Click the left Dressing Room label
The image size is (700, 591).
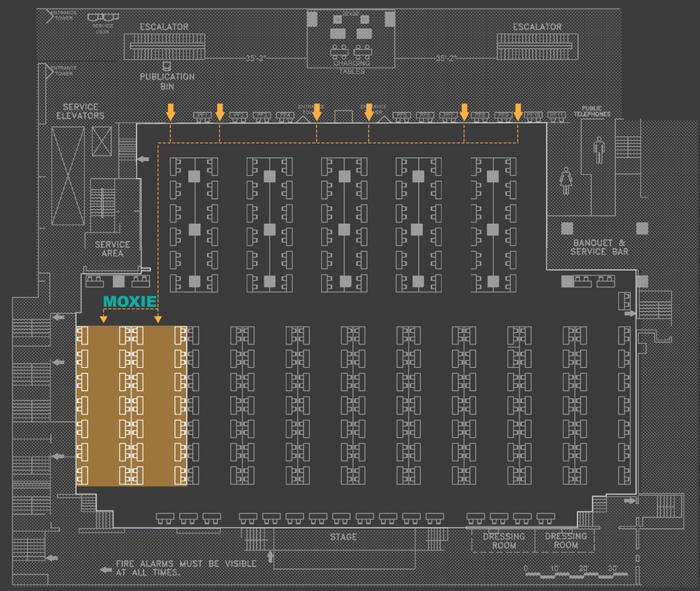click(x=504, y=540)
